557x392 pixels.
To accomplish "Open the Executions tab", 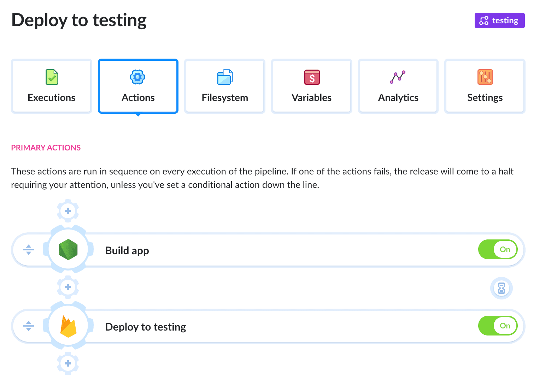I will [52, 87].
